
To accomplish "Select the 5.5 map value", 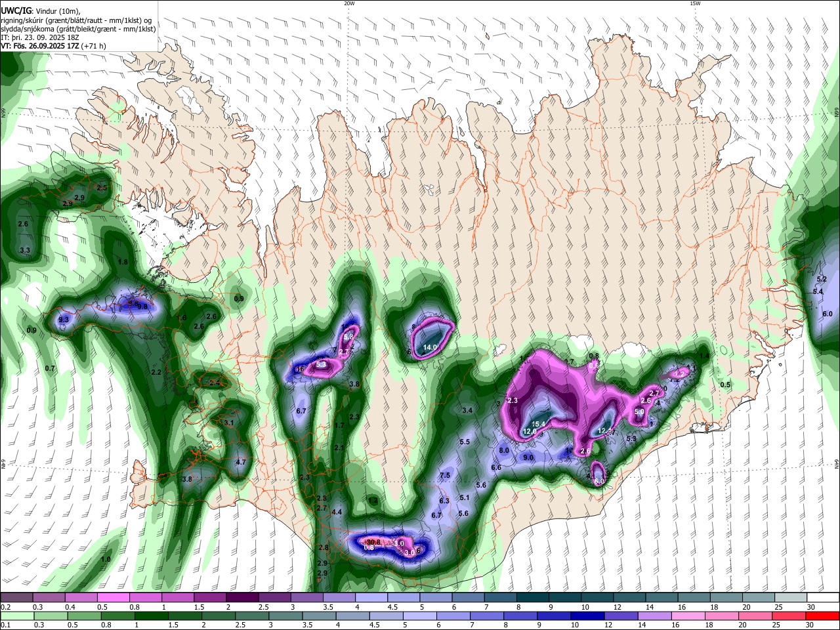I will (465, 442).
